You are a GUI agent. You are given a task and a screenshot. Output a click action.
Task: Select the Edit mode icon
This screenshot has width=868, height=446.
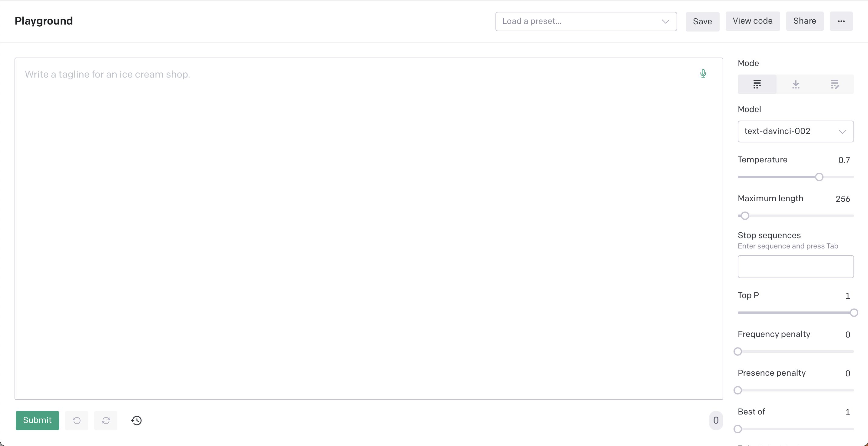(x=834, y=84)
